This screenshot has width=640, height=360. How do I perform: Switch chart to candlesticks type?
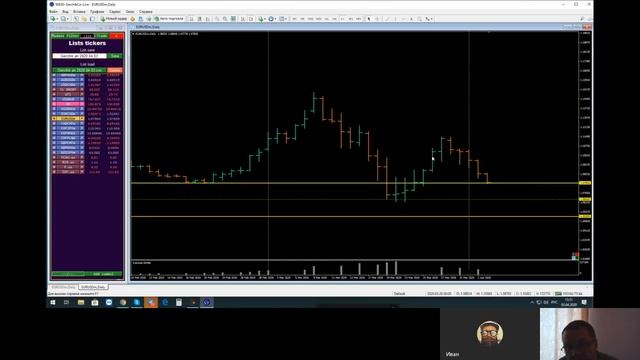200,19
